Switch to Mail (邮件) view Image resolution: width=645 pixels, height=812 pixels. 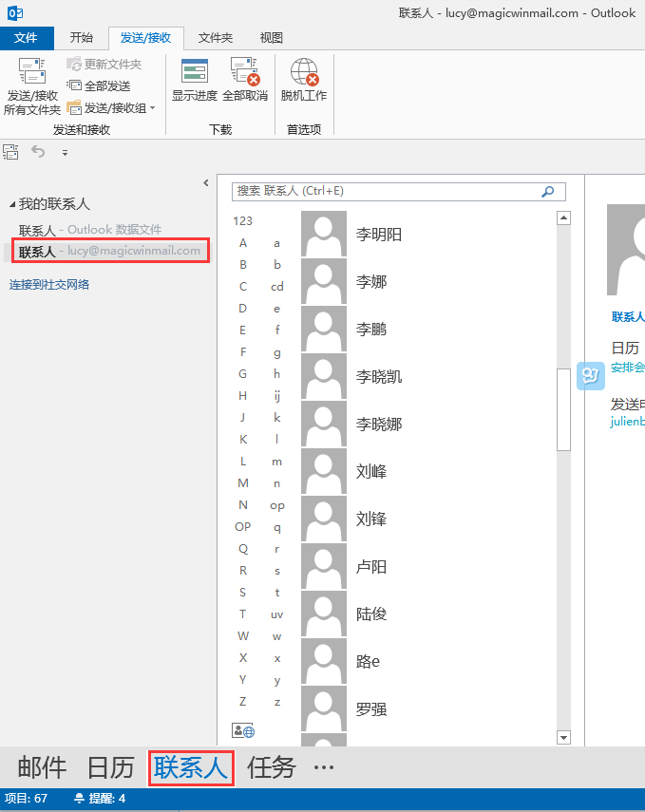42,767
